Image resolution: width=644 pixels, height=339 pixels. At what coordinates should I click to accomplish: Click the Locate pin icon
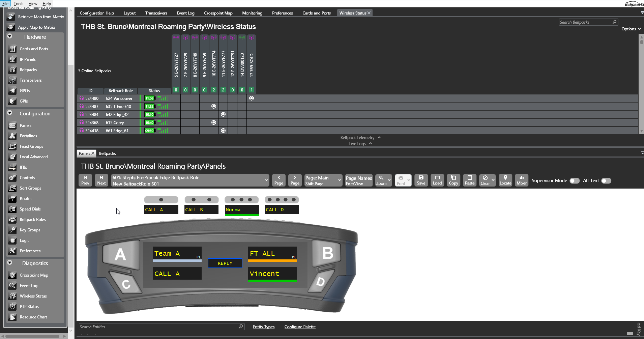(x=505, y=180)
